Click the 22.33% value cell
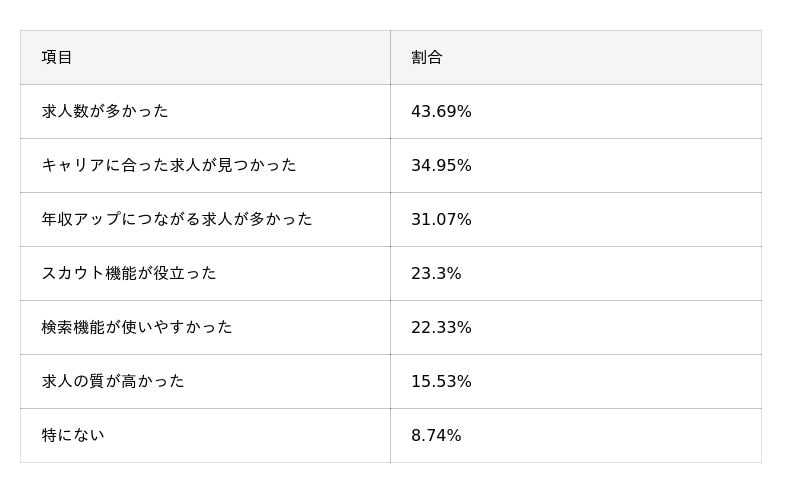 (441, 328)
